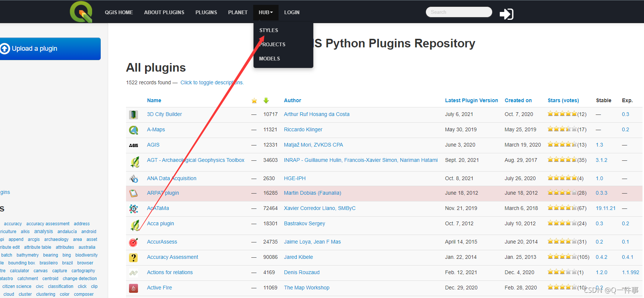Viewport: 644px width, 298px height.
Task: Click the upload arrow icon in Upload a plugin
Action: [5, 49]
